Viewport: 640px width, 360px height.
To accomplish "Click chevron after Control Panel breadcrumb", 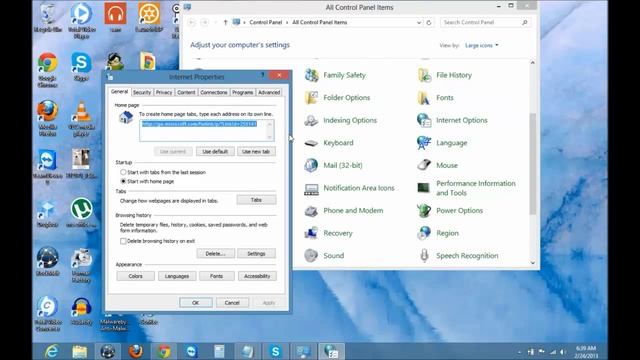I will 287,22.
